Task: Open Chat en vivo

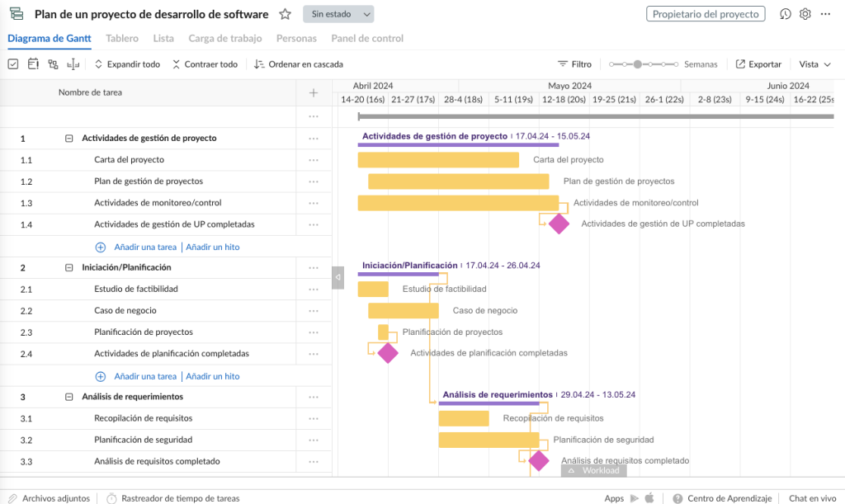Action: 812,498
